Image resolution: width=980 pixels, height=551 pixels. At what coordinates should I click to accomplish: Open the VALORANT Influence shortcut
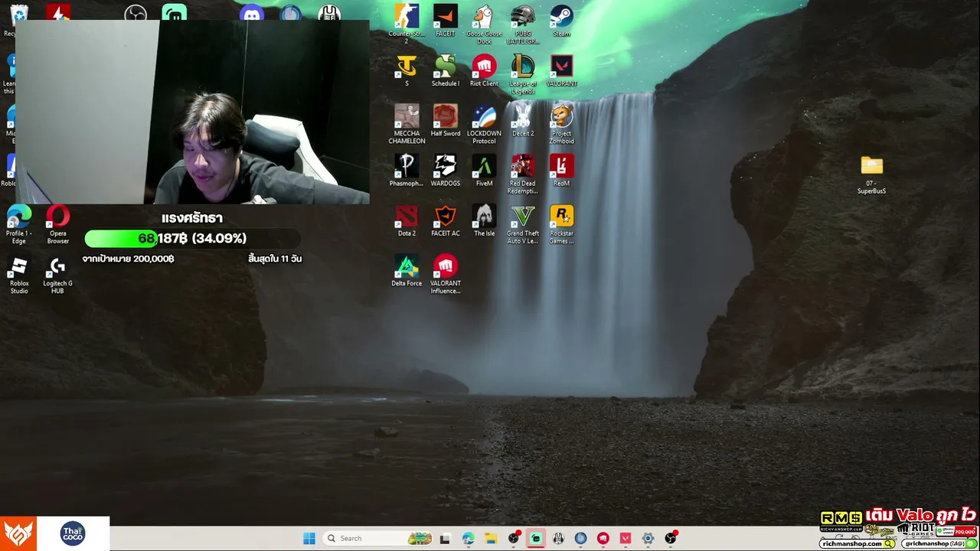[x=445, y=274]
